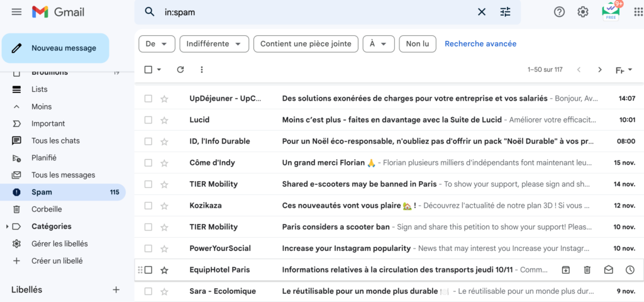This screenshot has height=302, width=644.
Task: Click the Gmail logo
Action: click(58, 12)
